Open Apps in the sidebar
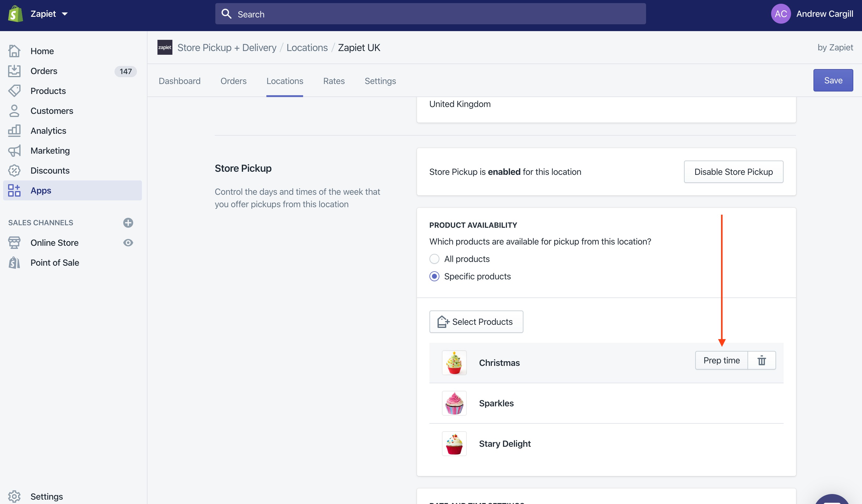This screenshot has width=862, height=504. pos(73,190)
